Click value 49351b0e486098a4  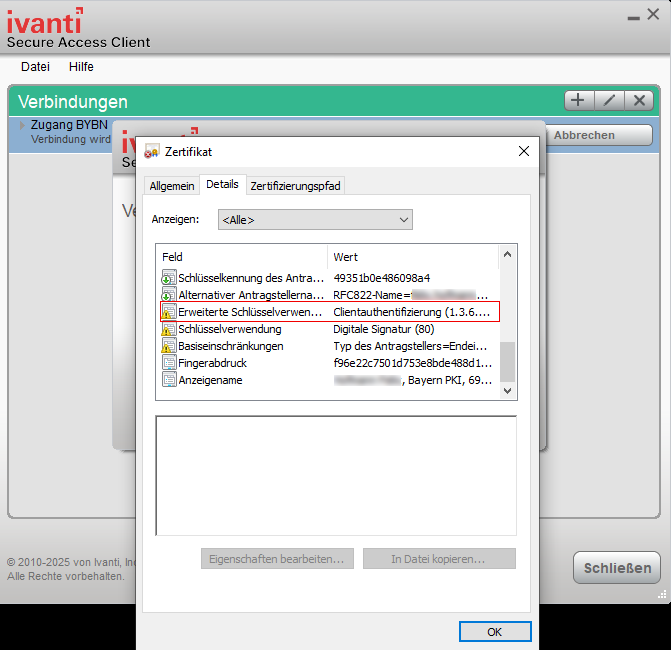pos(382,278)
